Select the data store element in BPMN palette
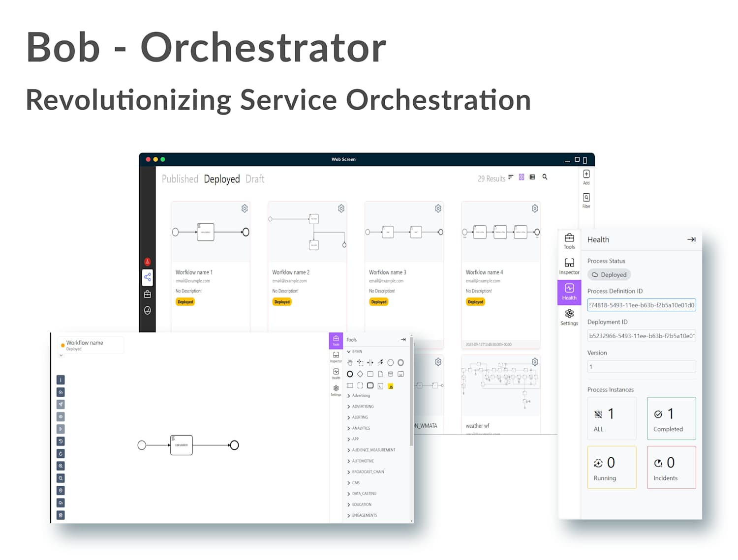Image resolution: width=738 pixels, height=560 pixels. [391, 374]
